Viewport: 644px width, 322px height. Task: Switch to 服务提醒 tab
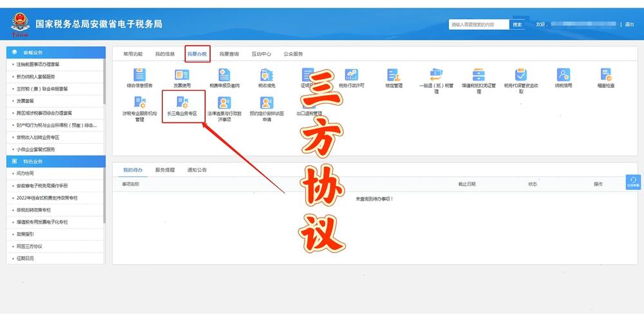(165, 169)
